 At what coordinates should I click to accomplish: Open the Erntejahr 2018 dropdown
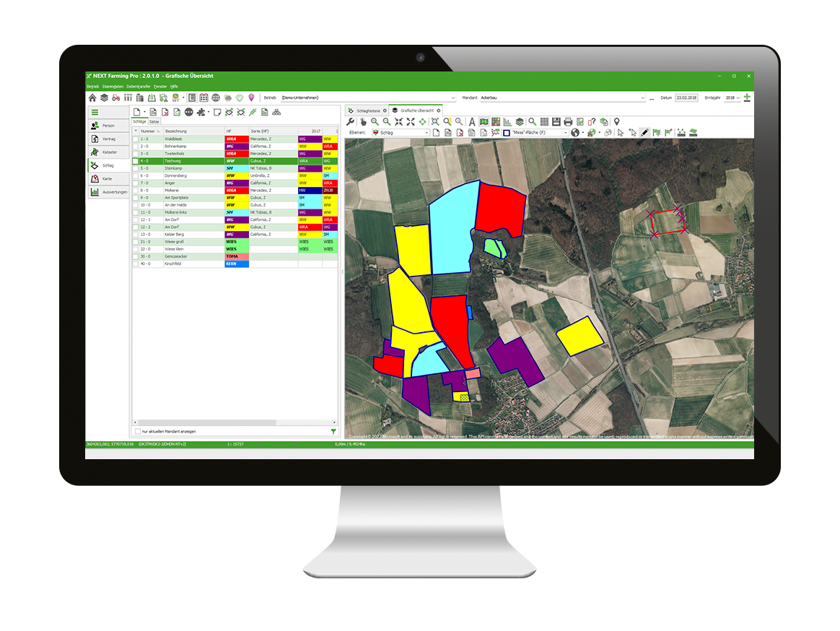[x=738, y=97]
